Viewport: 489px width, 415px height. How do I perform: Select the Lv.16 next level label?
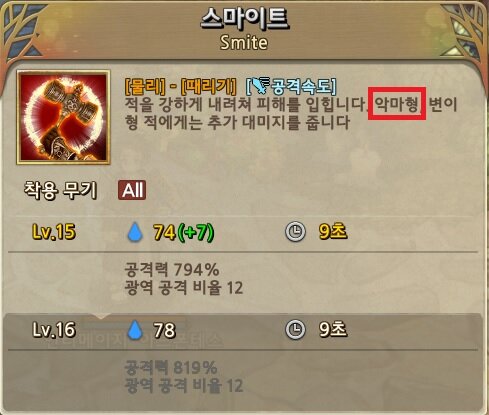(x=54, y=330)
